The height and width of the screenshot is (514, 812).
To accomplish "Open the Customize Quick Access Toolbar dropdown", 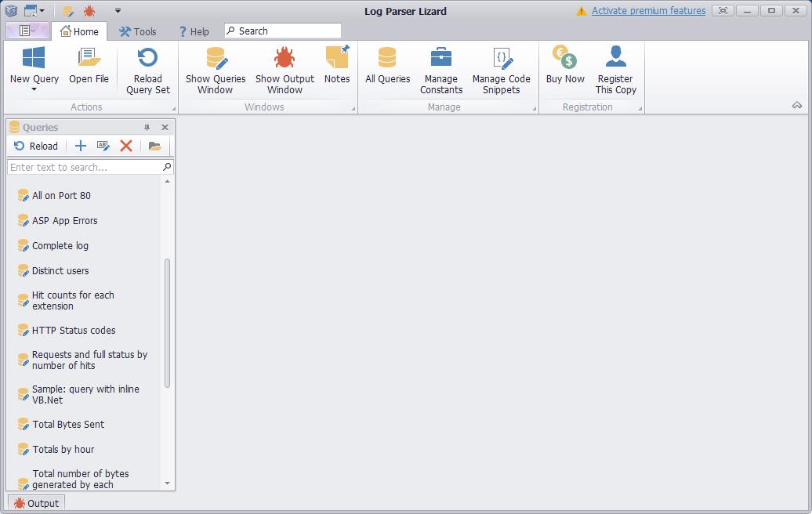I will click(x=118, y=11).
